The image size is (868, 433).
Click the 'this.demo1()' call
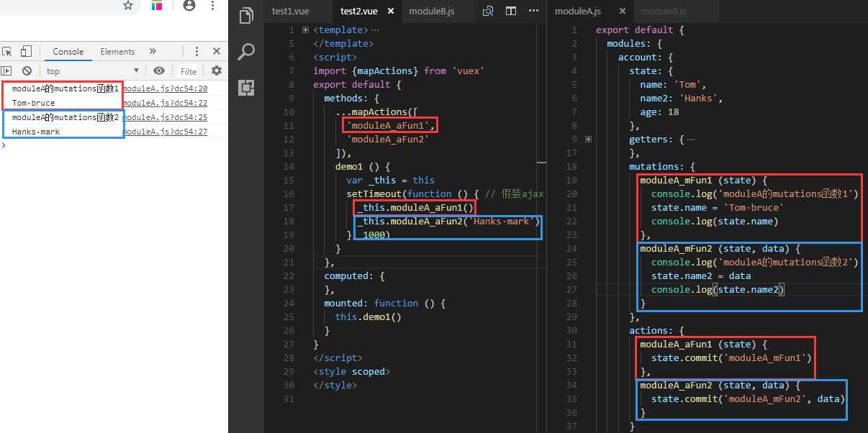[x=369, y=316]
